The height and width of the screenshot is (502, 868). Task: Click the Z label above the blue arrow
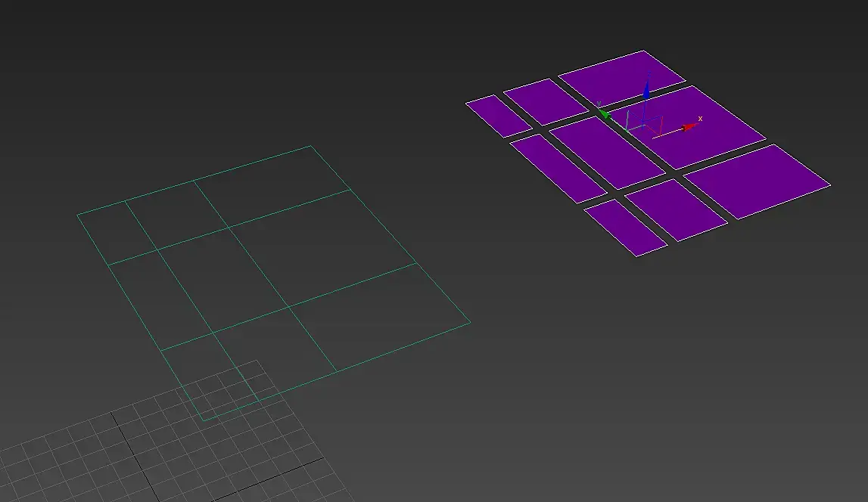[x=649, y=73]
